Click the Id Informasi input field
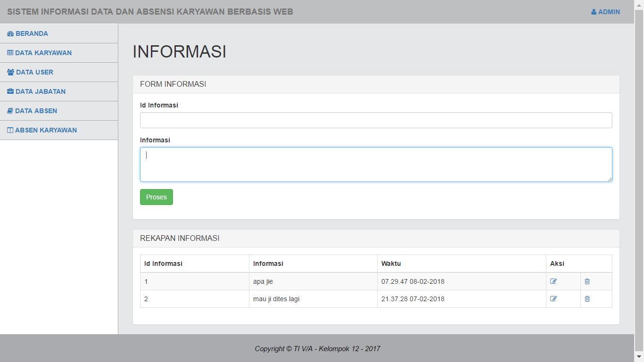The image size is (644, 362). (x=376, y=120)
